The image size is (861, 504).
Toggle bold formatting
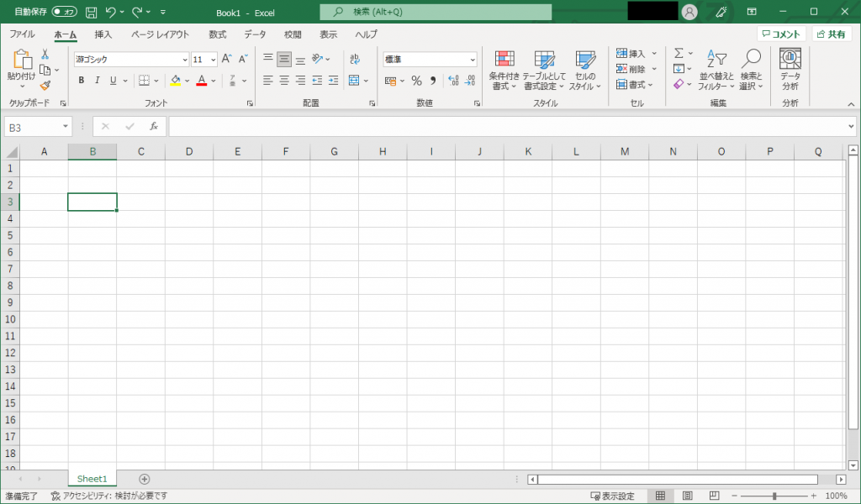(x=82, y=81)
